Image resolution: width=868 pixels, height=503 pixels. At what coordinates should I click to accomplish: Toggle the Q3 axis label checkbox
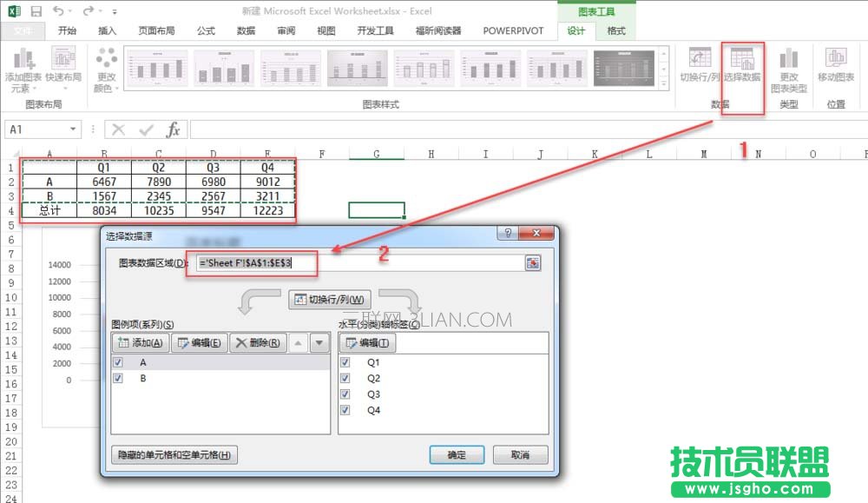pos(346,394)
